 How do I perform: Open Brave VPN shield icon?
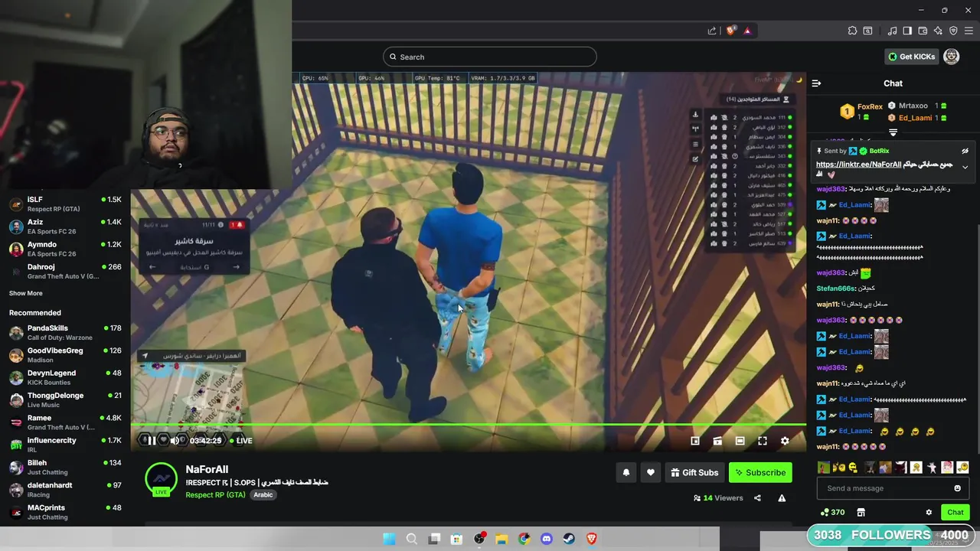(953, 31)
